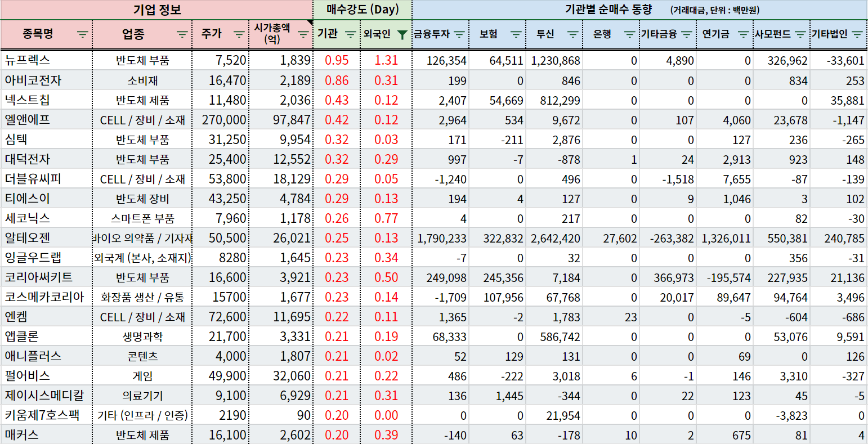868x444 pixels.
Task: Open the 종목명 column filter dropdown
Action: (82, 34)
